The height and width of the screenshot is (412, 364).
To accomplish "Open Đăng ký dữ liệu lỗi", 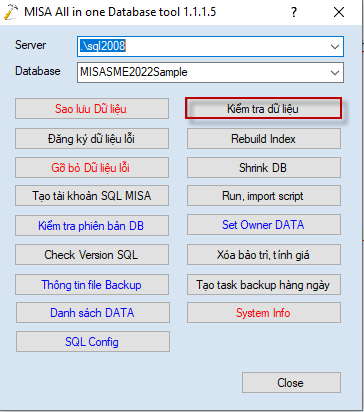I will point(92,139).
